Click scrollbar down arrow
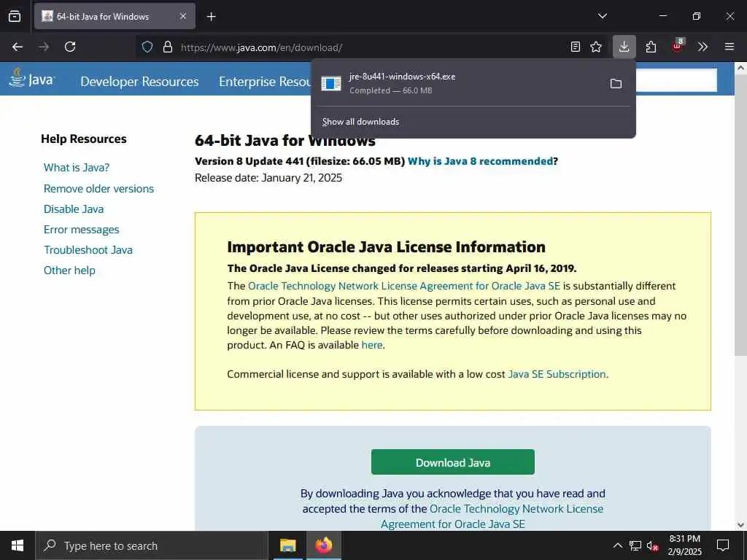The width and height of the screenshot is (747, 560). tap(740, 525)
